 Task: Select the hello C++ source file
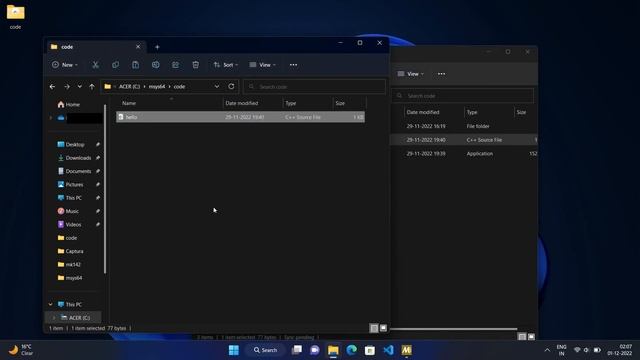pyautogui.click(x=240, y=117)
